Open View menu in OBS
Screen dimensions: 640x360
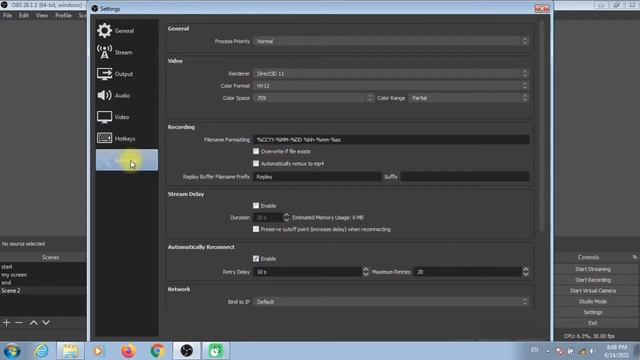click(42, 16)
